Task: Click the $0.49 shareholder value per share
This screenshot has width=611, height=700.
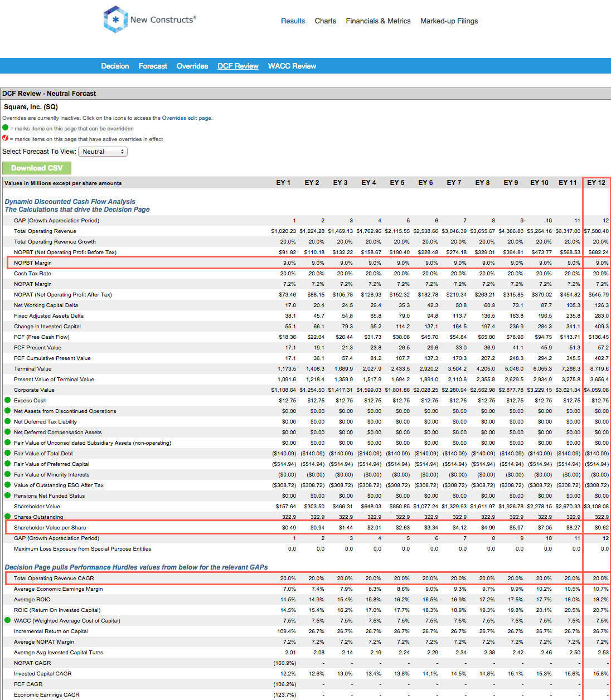Action: point(289,528)
